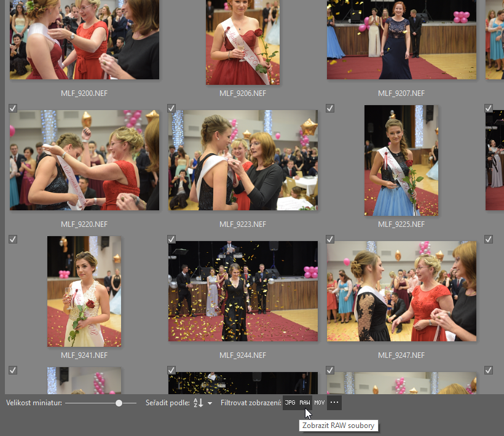504x436 pixels.
Task: Uncheck the checkbox for MLF_9220.NEF
Action: [13, 108]
